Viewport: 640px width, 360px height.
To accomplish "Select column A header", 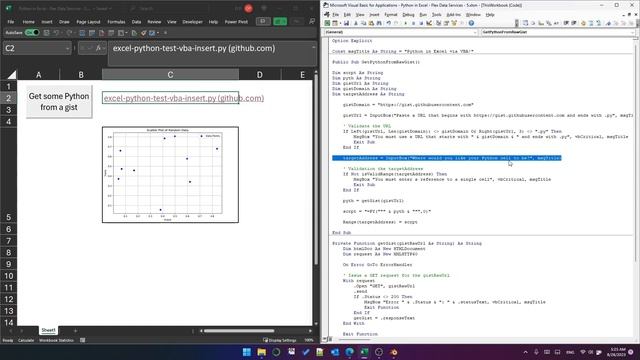I will pyautogui.click(x=38, y=75).
